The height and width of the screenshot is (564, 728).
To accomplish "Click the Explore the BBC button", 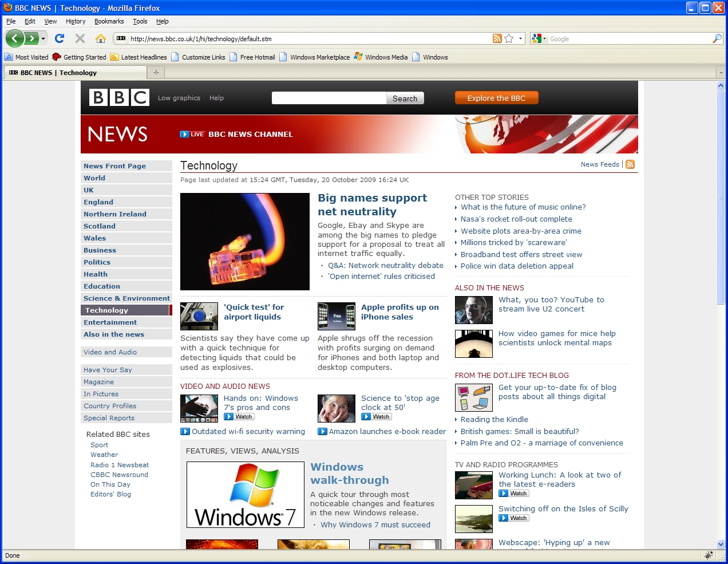I will [496, 98].
